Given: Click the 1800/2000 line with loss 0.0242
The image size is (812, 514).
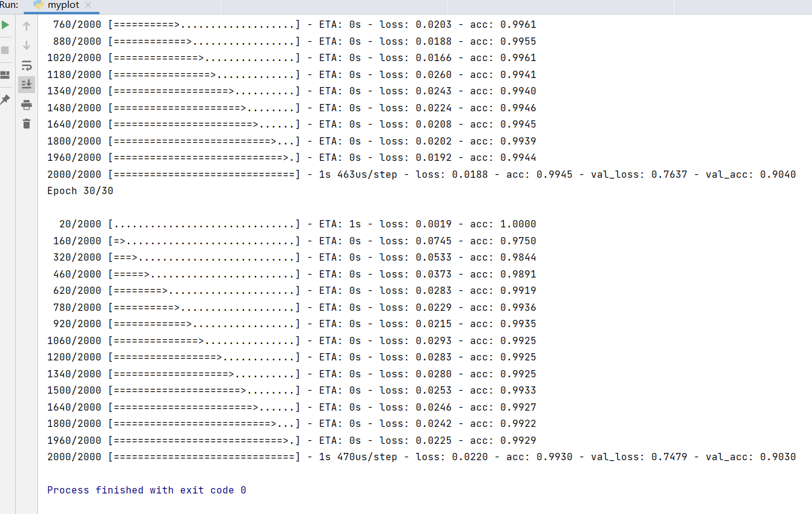Looking at the screenshot, I should tap(292, 424).
